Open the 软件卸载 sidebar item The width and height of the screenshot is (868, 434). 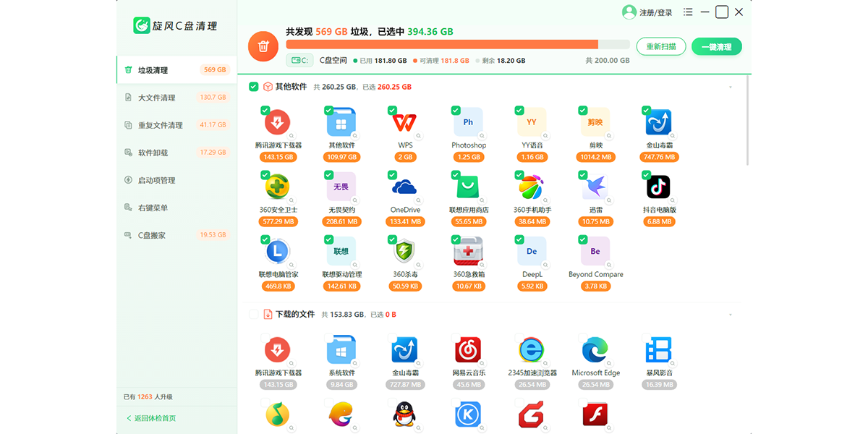(176, 153)
